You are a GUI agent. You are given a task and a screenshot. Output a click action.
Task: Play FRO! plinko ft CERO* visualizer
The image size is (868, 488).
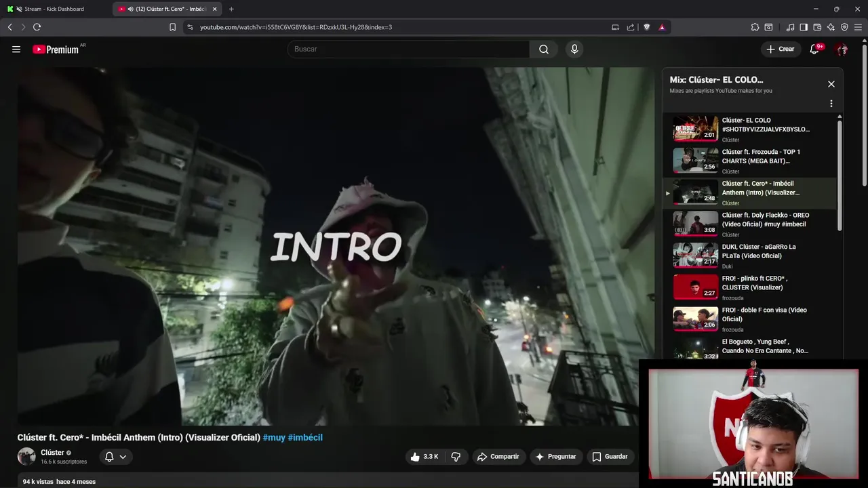(749, 287)
